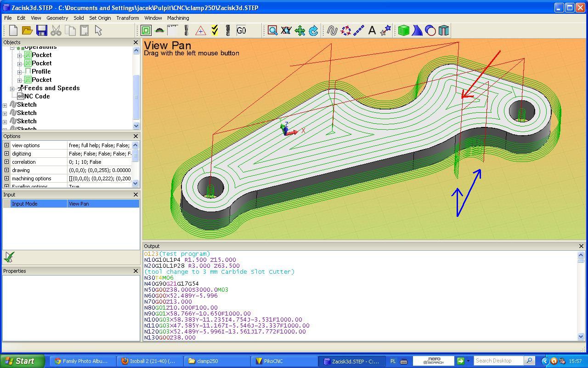Open the Set Origin menu
The height and width of the screenshot is (368, 588).
point(100,18)
